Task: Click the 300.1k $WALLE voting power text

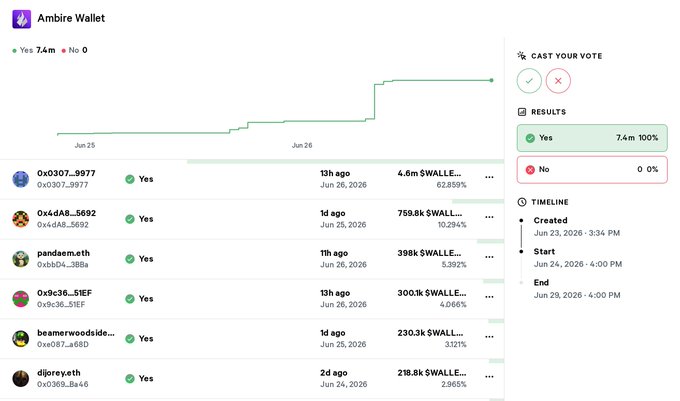Action: click(432, 293)
